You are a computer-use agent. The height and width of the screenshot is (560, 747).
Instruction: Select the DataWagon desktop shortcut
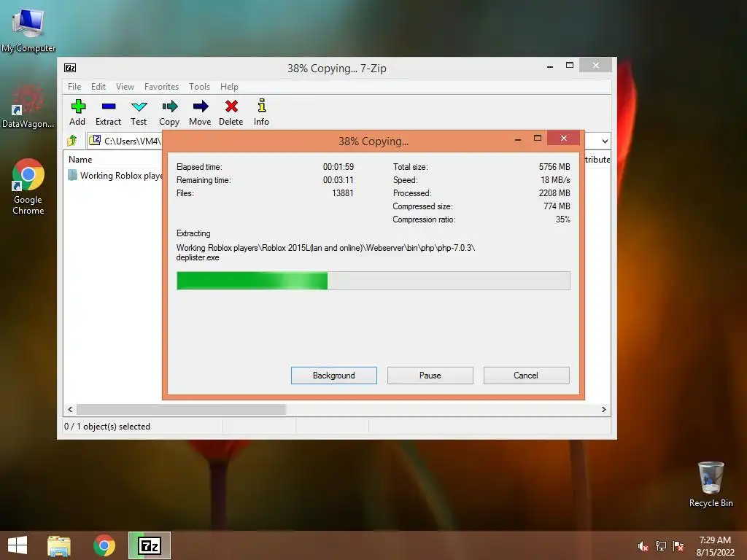pos(28,105)
